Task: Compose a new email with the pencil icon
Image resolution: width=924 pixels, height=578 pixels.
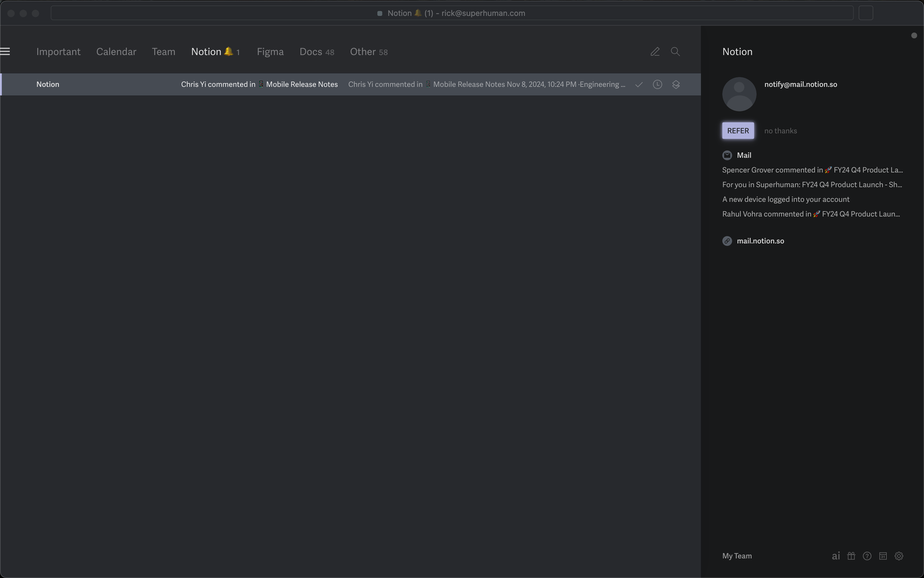Action: coord(655,51)
